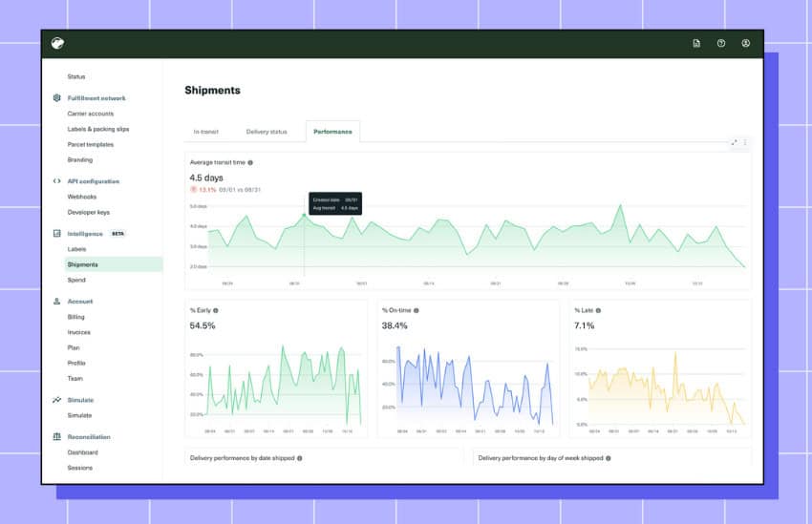Click info icon next to % Late

click(x=598, y=310)
